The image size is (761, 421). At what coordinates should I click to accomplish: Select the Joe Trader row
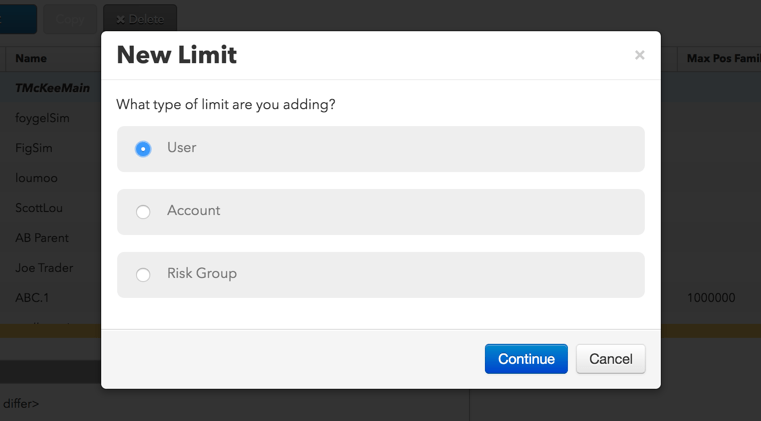pyautogui.click(x=50, y=268)
